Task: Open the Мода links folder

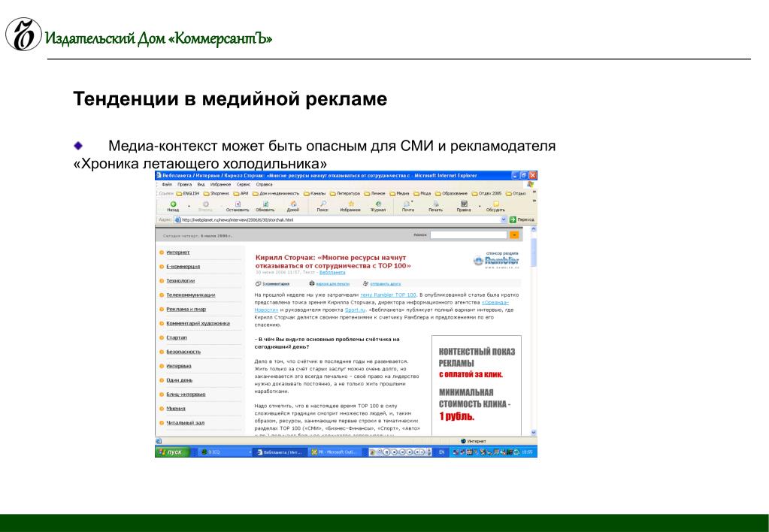Action: (x=422, y=194)
